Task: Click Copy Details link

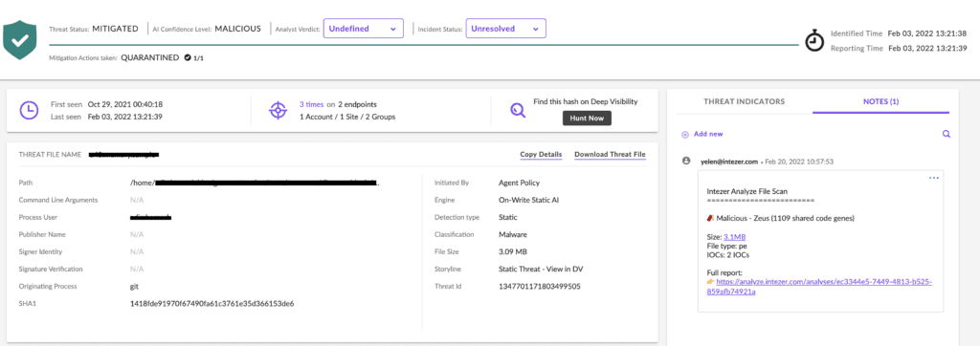Action: pos(541,155)
